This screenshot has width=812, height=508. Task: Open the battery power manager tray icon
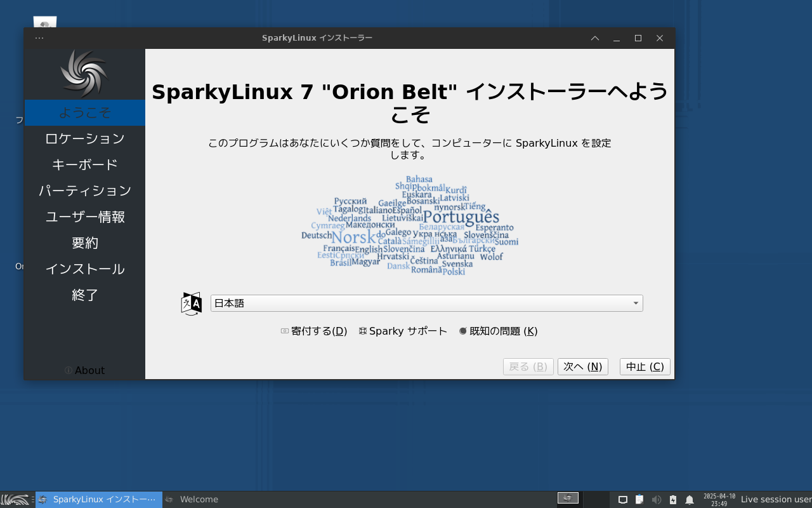pyautogui.click(x=673, y=500)
